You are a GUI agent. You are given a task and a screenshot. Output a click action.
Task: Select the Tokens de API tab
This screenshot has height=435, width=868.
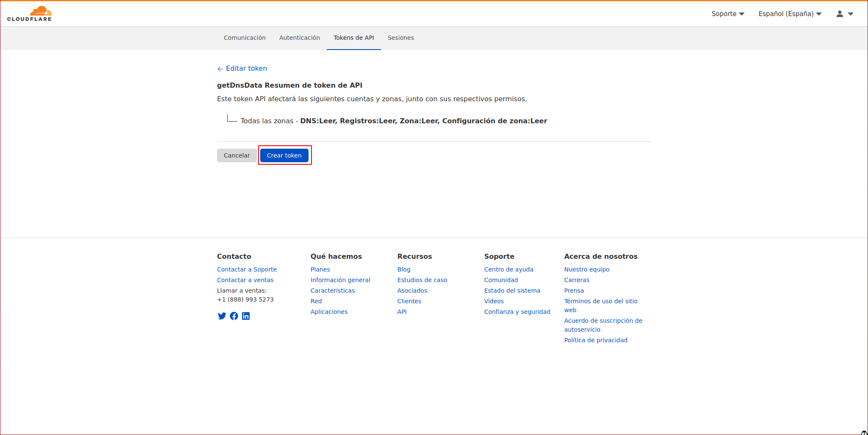(353, 38)
